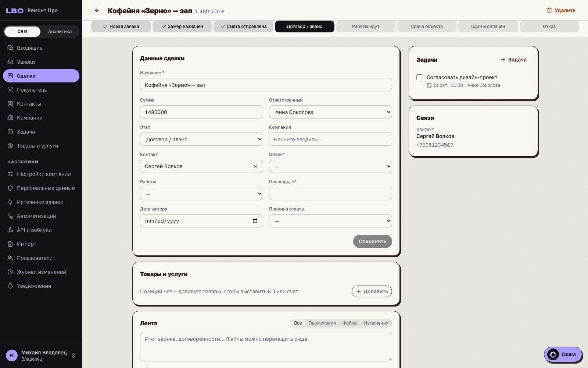Check the Согласовать дизайн-проект task
The height and width of the screenshot is (368, 588).
tap(419, 77)
